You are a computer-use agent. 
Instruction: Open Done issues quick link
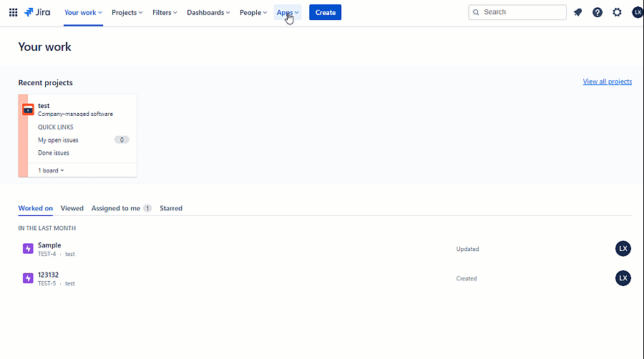coord(54,152)
